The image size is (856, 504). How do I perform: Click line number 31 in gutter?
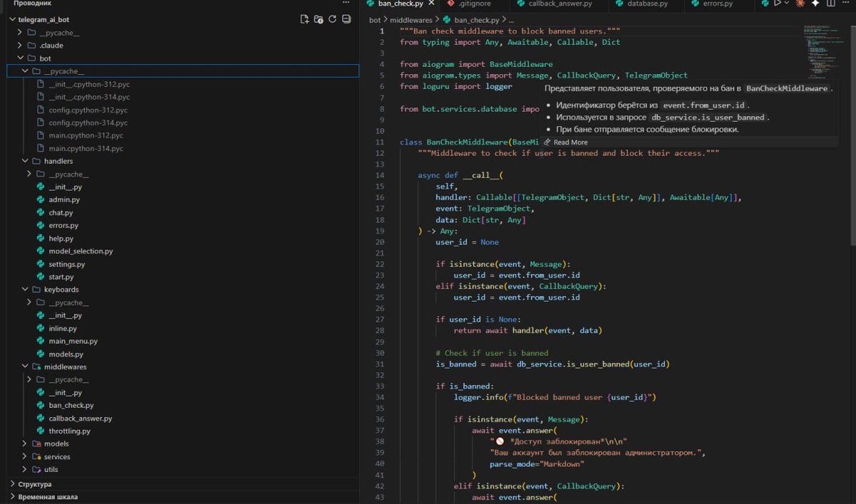coord(380,364)
